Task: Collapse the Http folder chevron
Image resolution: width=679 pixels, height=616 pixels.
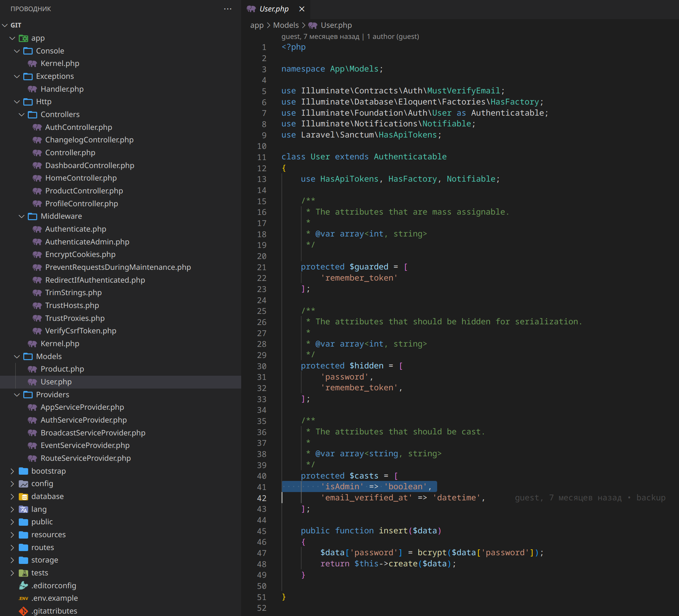Action: click(x=17, y=102)
